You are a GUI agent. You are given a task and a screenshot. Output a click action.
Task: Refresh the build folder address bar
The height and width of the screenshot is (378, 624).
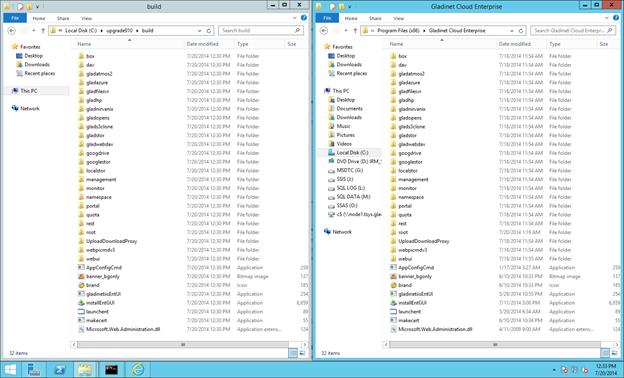pos(209,31)
